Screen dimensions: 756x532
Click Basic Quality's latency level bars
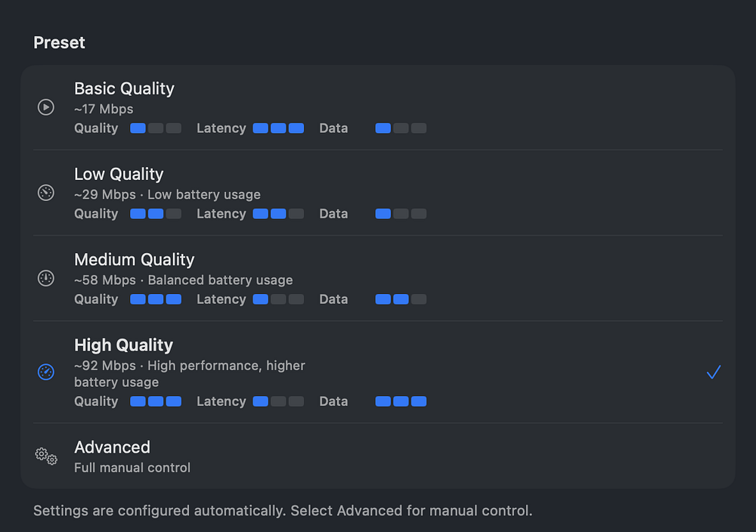(278, 128)
